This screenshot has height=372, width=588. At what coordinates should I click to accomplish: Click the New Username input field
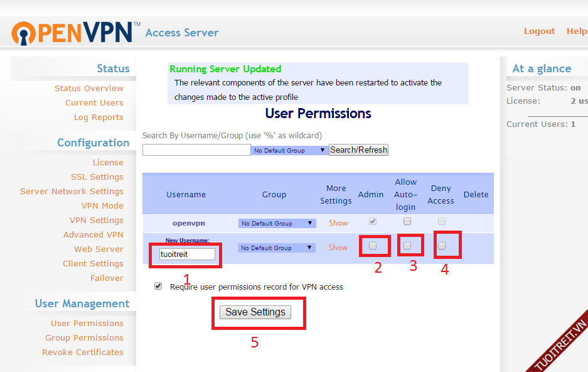point(188,254)
